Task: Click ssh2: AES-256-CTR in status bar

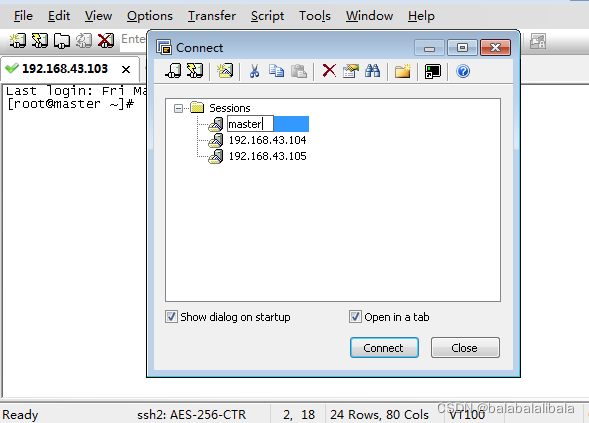Action: (x=191, y=414)
